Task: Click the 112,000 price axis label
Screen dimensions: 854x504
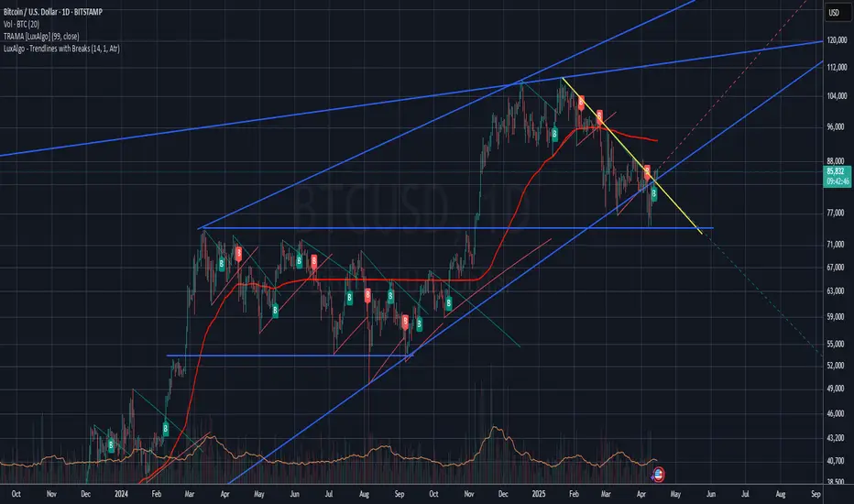Action: (837, 67)
